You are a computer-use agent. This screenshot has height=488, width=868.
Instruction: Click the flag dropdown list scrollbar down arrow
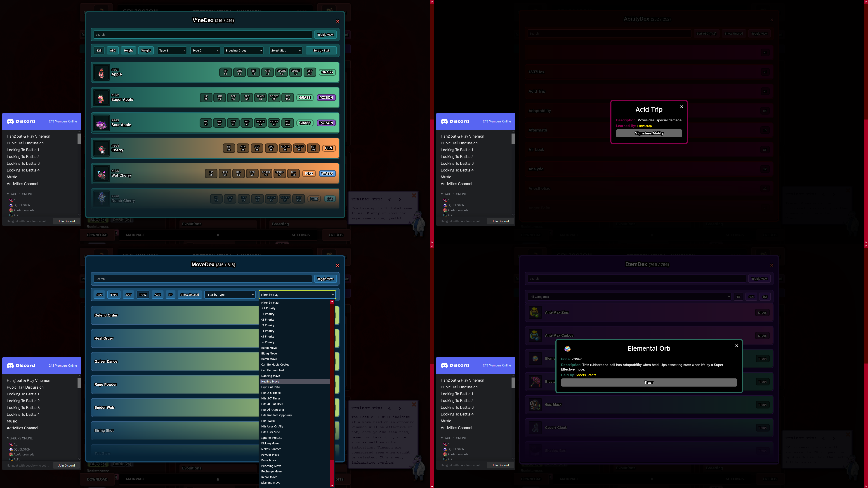(x=332, y=485)
